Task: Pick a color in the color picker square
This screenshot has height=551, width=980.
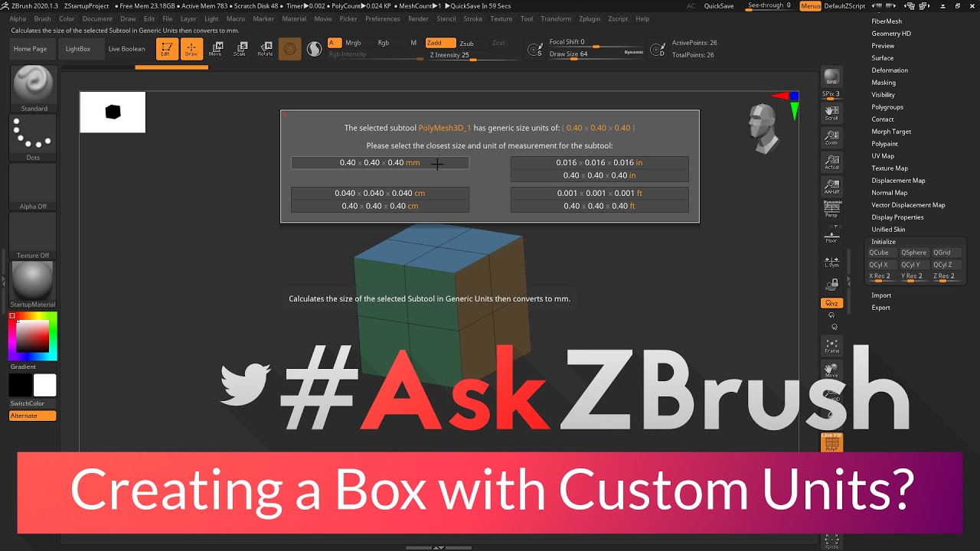Action: (x=33, y=336)
